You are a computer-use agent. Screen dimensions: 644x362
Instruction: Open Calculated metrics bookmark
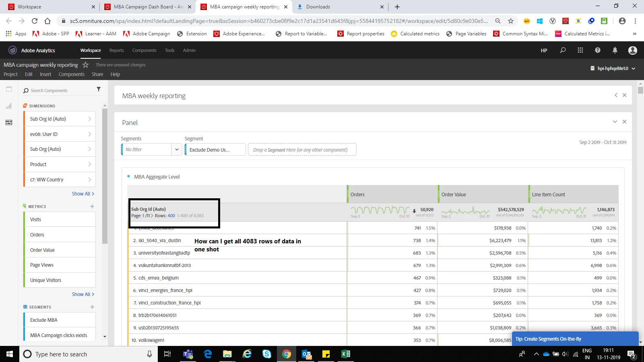tap(415, 34)
